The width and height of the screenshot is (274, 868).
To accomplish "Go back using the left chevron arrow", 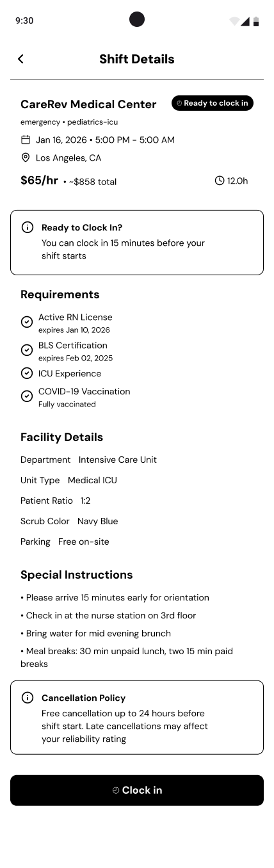I will [x=20, y=59].
